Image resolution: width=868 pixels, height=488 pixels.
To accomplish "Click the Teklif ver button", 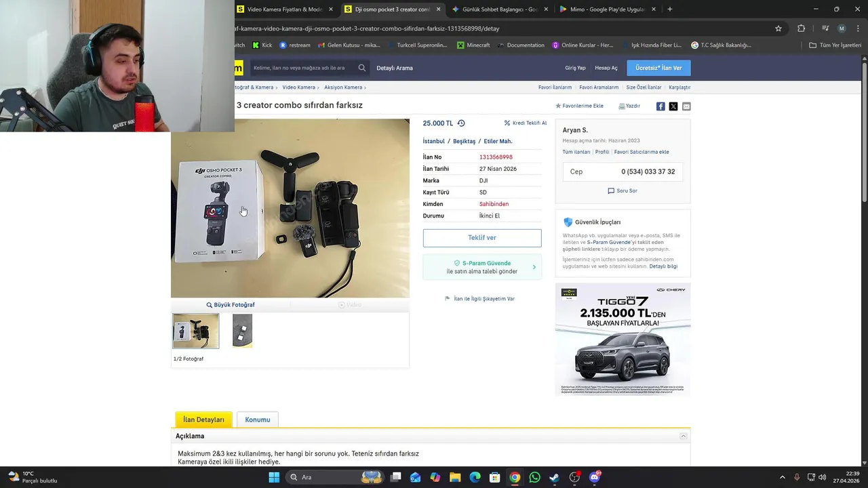I will [482, 238].
